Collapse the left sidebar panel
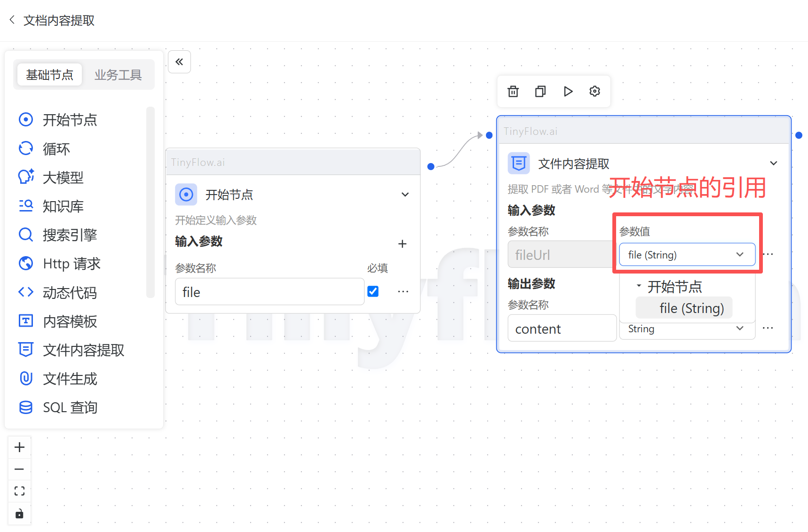This screenshot has width=808, height=532. click(x=179, y=62)
